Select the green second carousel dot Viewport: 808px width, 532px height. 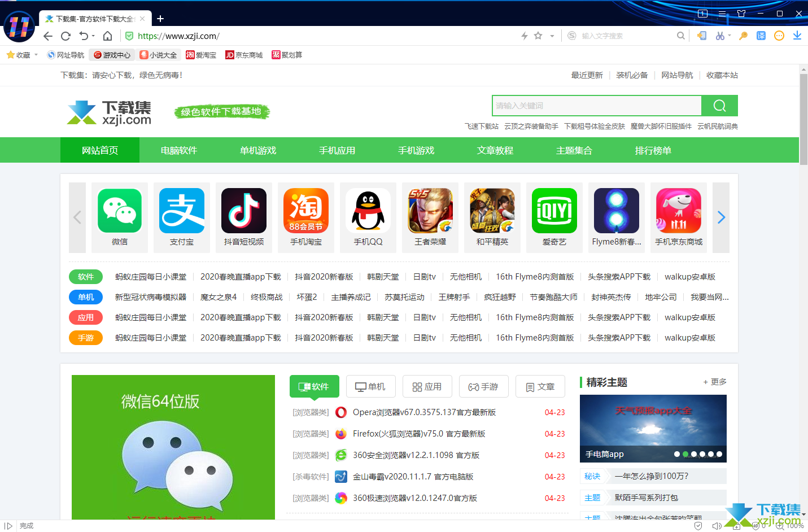click(685, 454)
